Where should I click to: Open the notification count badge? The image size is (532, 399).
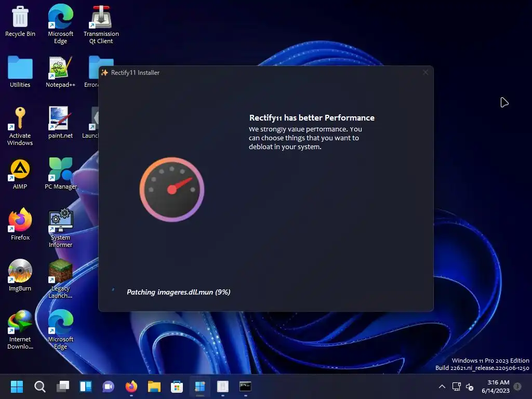coord(518,387)
